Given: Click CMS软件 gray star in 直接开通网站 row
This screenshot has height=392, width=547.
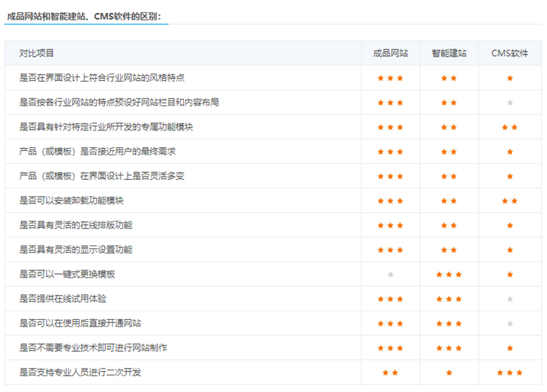Looking at the screenshot, I should [x=510, y=324].
